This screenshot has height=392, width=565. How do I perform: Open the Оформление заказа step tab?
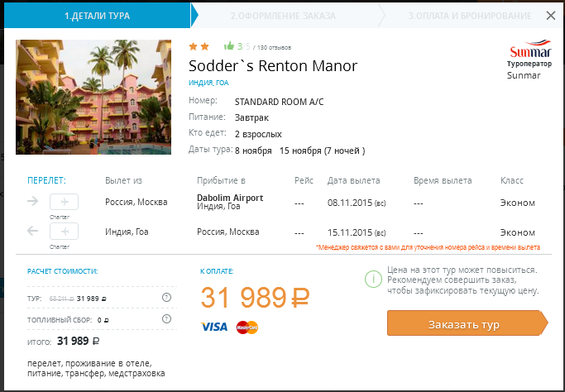coord(283,16)
